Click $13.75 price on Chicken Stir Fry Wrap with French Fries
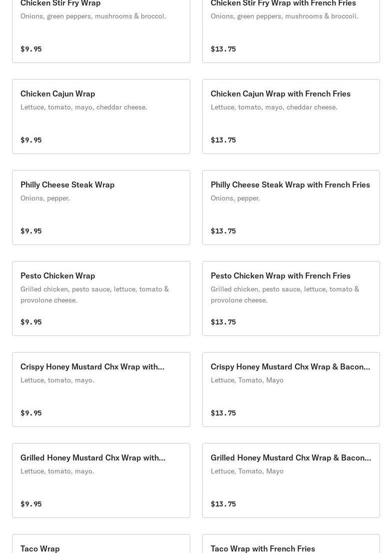Viewport: 392px width, 553px height. [223, 49]
